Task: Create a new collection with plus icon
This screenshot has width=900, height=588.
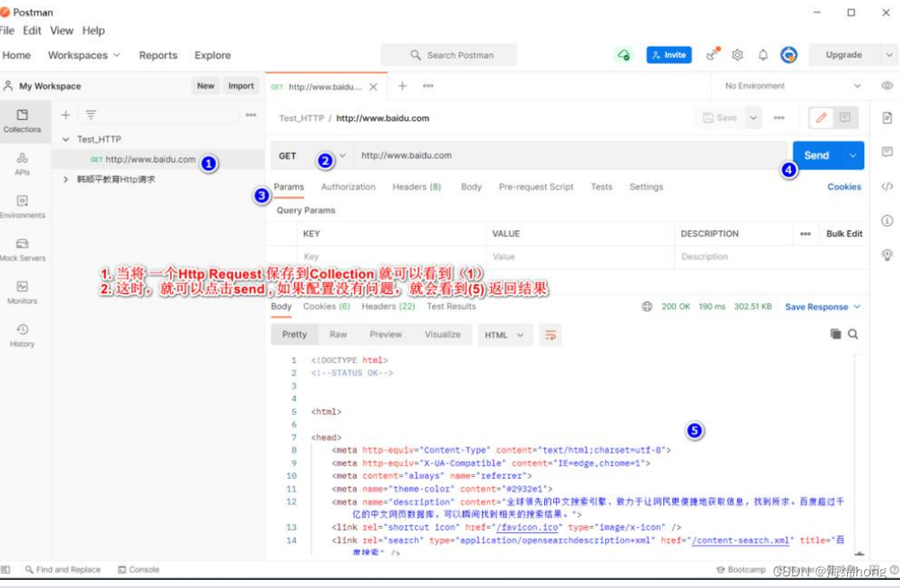Action: tap(65, 115)
